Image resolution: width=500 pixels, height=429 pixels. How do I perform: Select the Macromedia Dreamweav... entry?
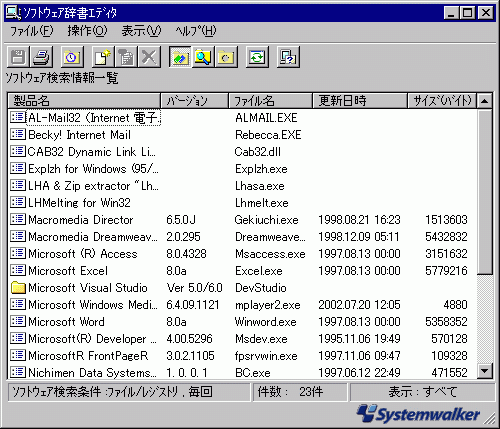pyautogui.click(x=93, y=237)
